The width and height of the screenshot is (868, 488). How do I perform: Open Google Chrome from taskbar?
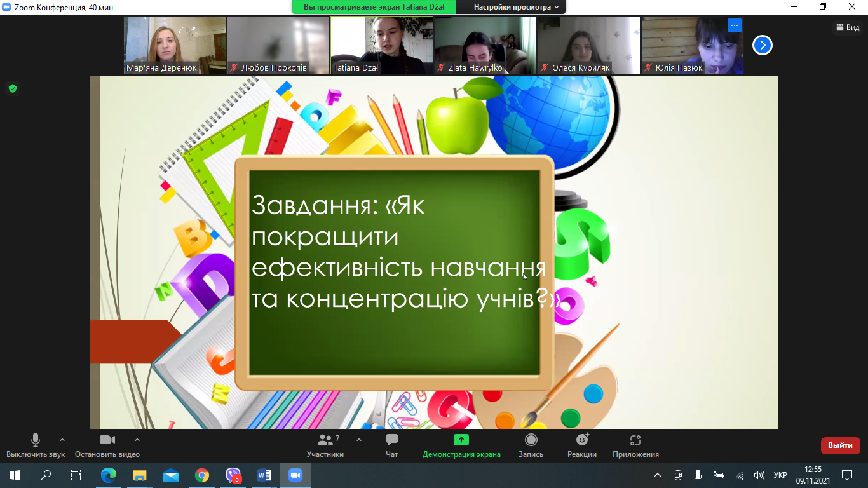click(202, 475)
